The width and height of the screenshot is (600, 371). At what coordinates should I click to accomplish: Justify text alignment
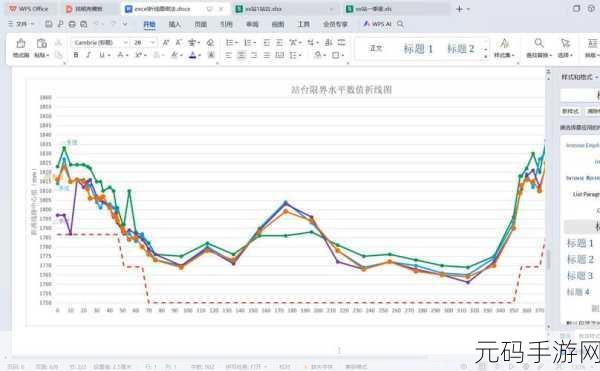[267, 55]
